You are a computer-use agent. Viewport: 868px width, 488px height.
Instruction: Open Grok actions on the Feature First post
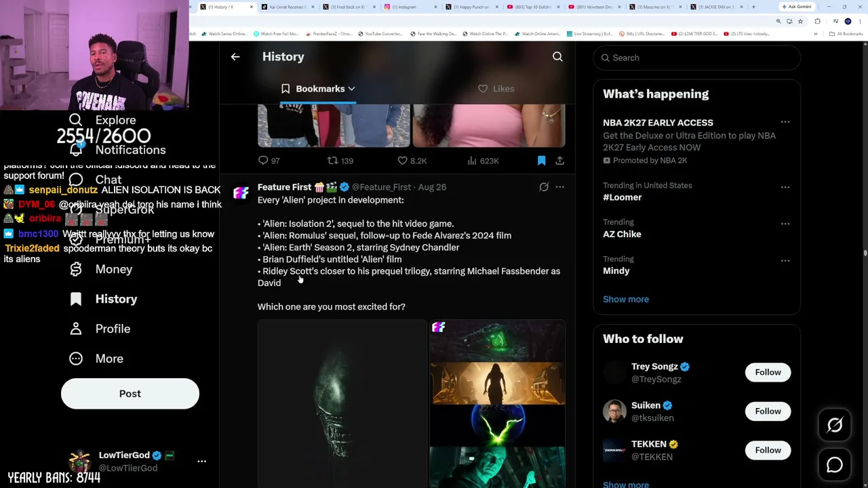coord(544,187)
